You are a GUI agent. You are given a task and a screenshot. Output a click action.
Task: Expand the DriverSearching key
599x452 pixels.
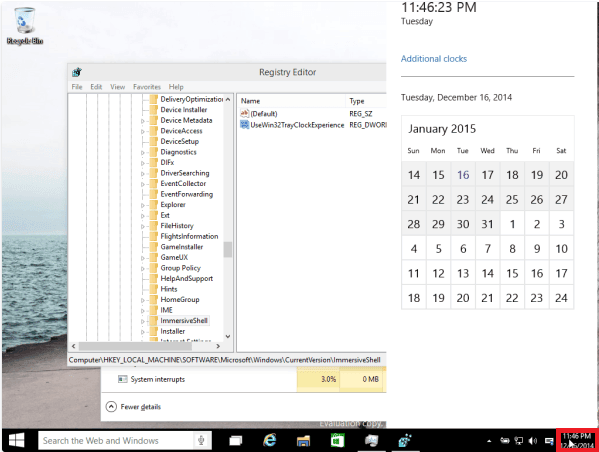[x=143, y=173]
